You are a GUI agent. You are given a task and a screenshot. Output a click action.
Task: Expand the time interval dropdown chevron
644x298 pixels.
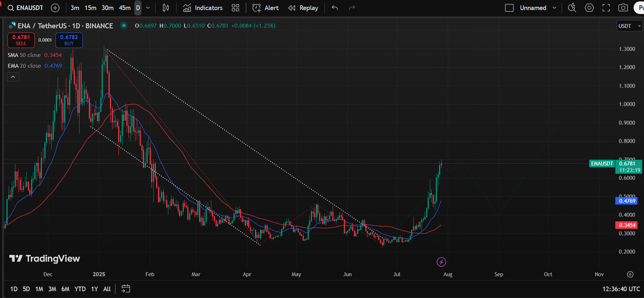coord(148,8)
